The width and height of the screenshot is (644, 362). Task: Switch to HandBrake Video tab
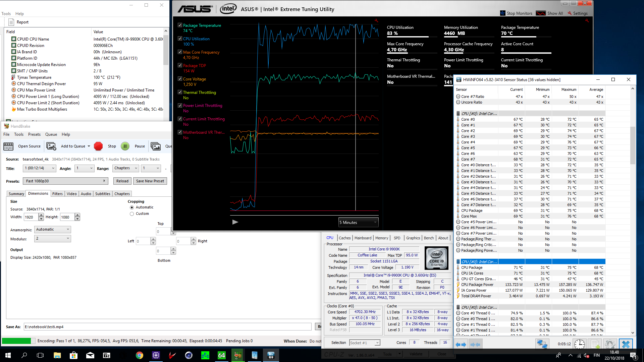(x=71, y=194)
